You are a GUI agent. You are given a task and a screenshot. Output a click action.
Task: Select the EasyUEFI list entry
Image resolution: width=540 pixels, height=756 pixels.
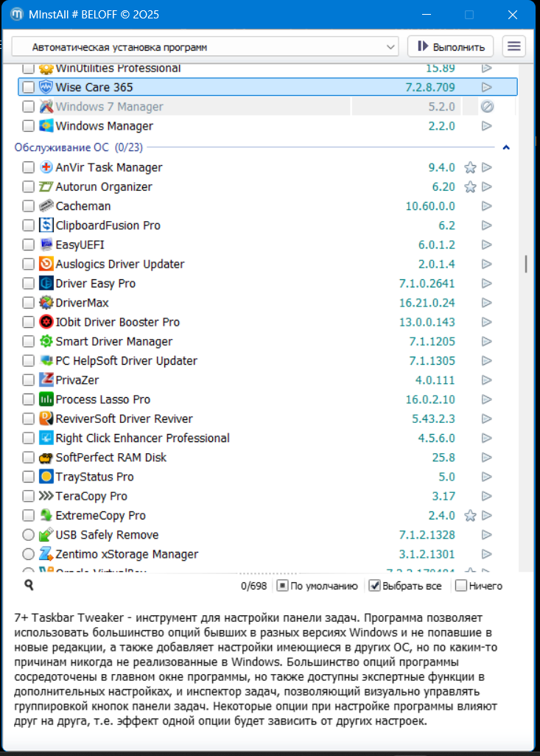tap(85, 245)
